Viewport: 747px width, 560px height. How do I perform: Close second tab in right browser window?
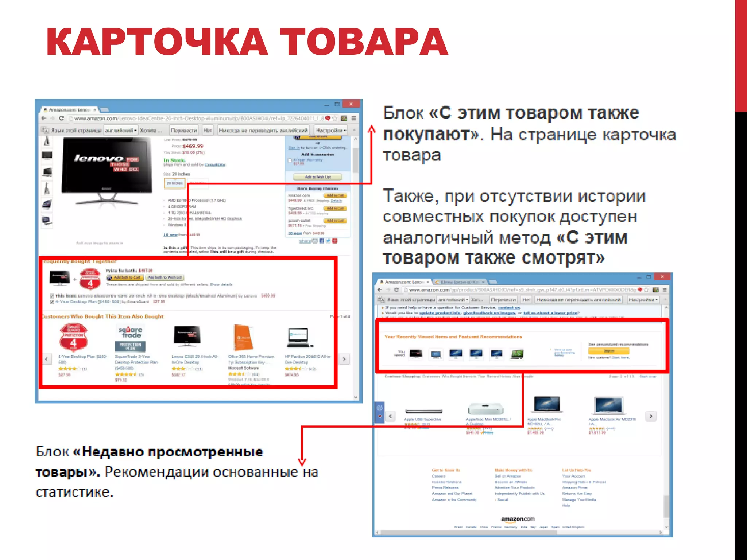tap(483, 282)
